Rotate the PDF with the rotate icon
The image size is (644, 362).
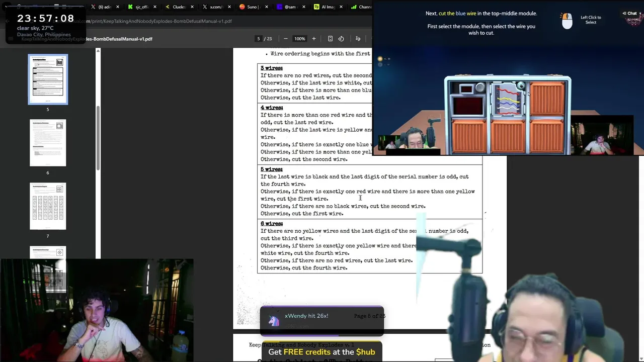click(341, 39)
